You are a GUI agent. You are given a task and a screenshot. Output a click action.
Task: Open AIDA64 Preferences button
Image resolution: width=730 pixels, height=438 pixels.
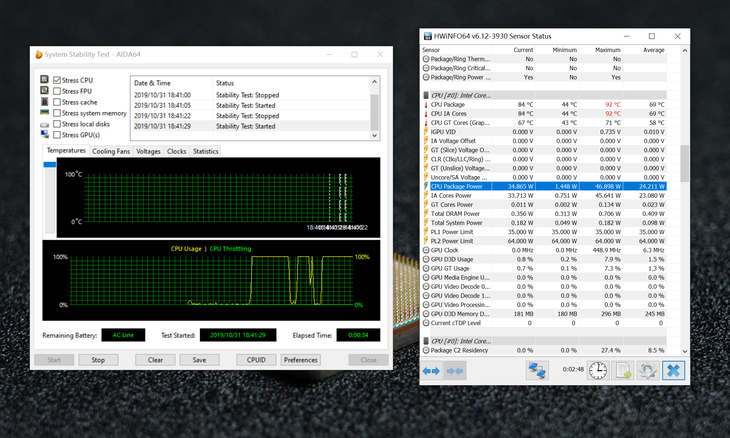point(300,360)
